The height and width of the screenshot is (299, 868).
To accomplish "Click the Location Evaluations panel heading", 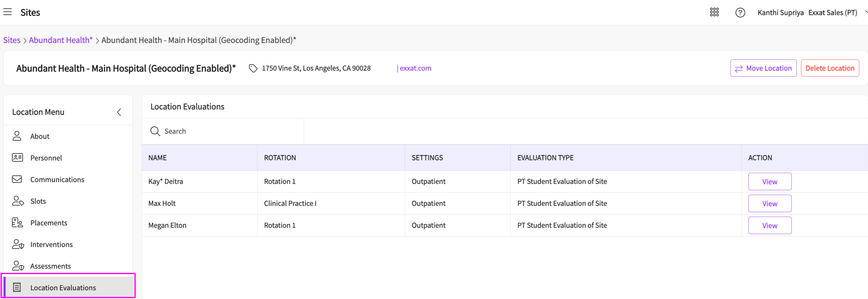I will tap(187, 107).
